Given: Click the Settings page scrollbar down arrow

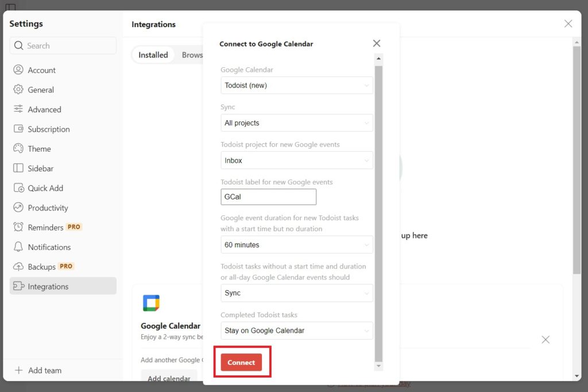Looking at the screenshot, I should [577, 376].
